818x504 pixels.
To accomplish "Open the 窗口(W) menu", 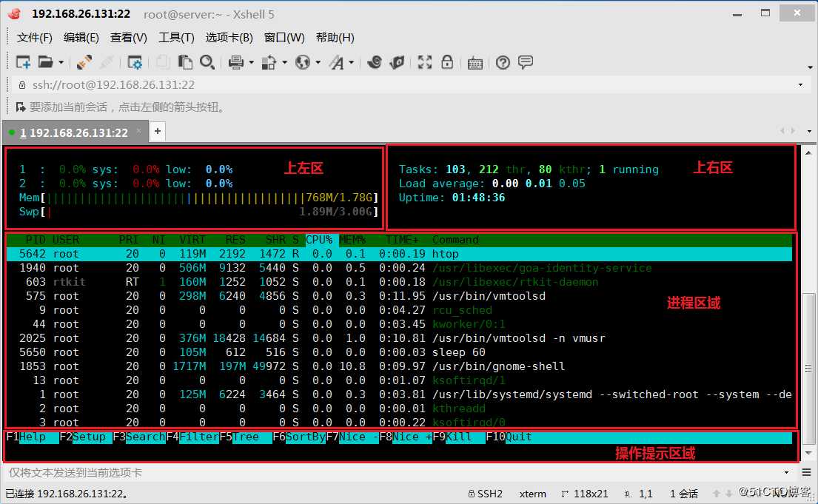I will tap(284, 38).
